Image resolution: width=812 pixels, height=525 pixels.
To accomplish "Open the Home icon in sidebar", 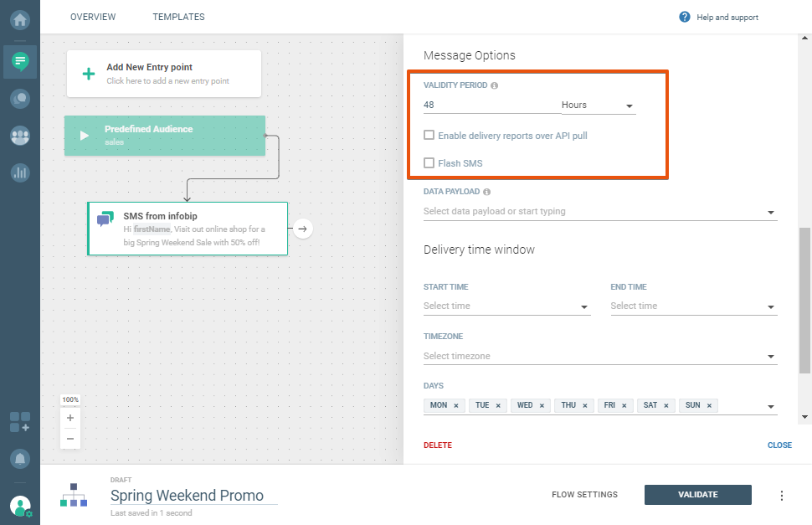I will (20, 20).
